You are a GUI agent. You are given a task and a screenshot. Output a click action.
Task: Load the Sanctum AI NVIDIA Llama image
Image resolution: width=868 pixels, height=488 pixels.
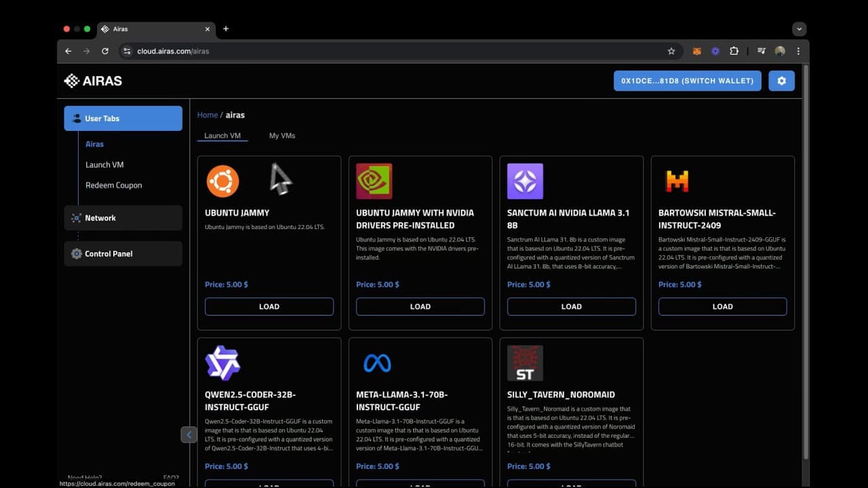coord(572,306)
